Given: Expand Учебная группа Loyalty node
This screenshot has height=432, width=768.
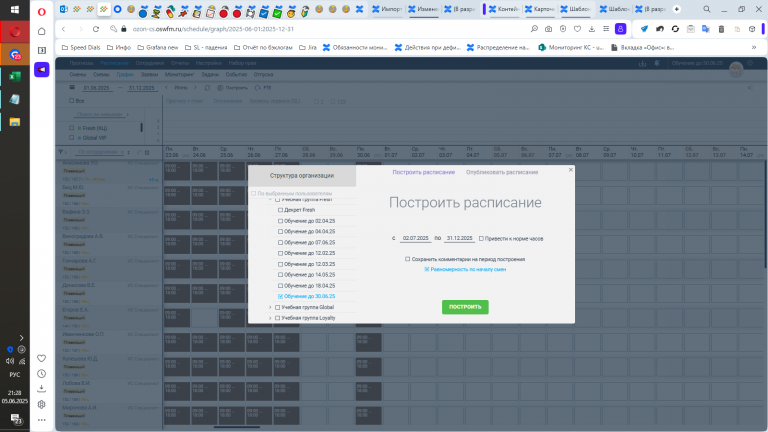Looking at the screenshot, I should coord(270,318).
